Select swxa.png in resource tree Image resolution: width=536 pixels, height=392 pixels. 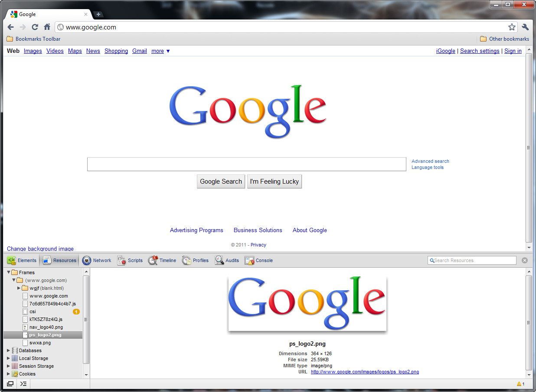[43, 343]
